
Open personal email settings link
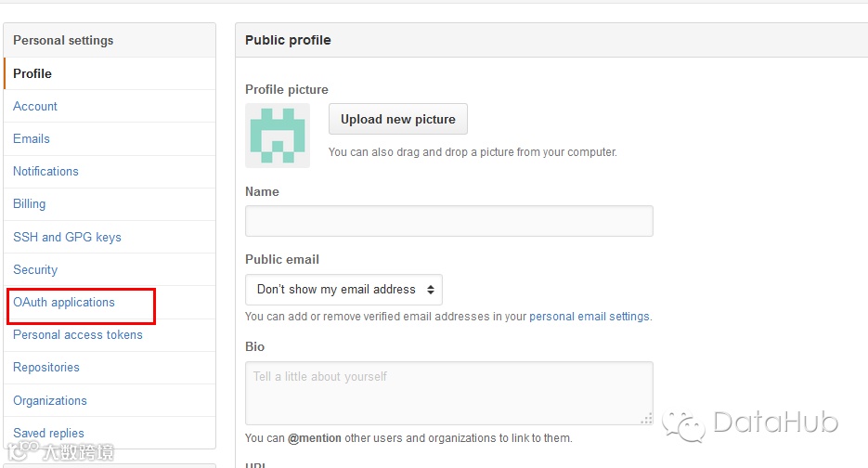[x=589, y=317]
